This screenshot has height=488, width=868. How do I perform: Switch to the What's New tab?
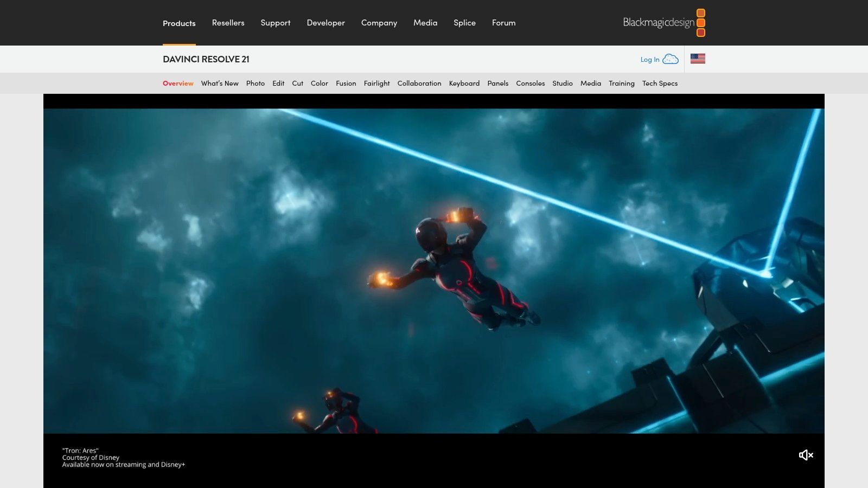220,84
